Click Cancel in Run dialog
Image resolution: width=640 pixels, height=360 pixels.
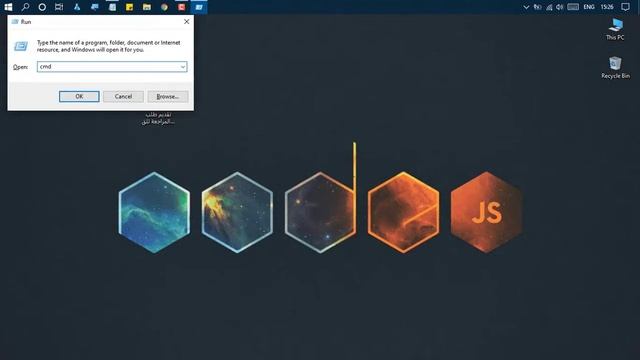pos(123,96)
